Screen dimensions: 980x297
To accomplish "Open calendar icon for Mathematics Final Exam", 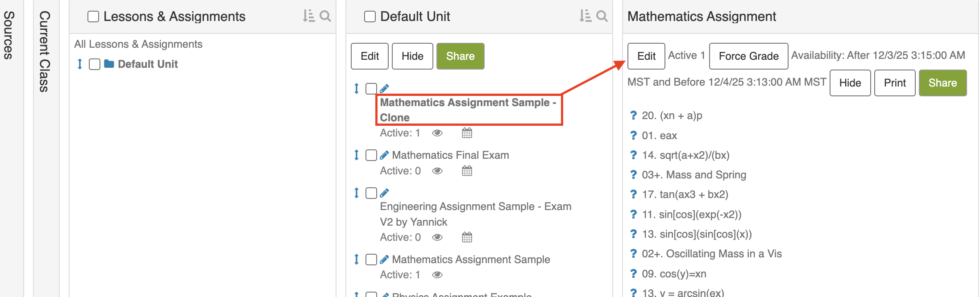I will coord(467,171).
